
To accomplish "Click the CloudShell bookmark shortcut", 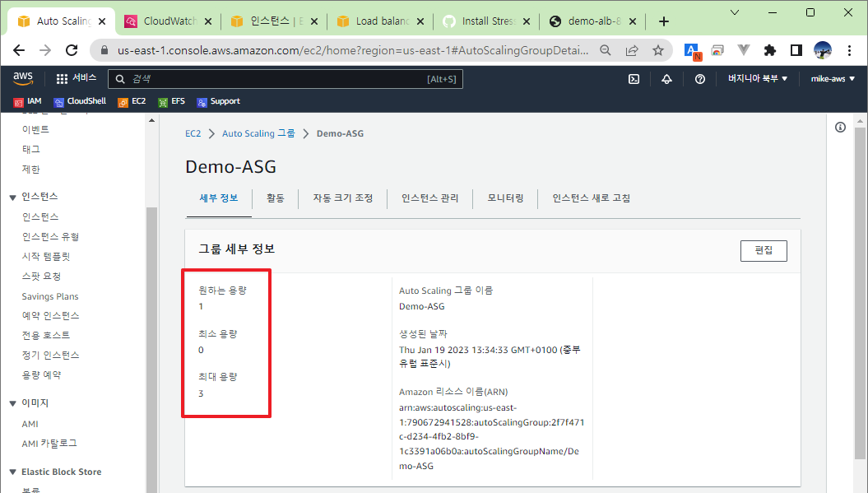I will [80, 101].
